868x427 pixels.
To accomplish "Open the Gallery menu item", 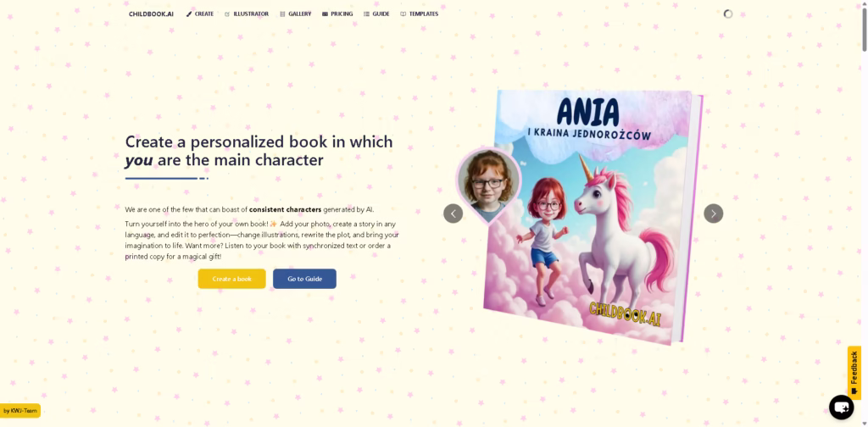I will click(296, 14).
